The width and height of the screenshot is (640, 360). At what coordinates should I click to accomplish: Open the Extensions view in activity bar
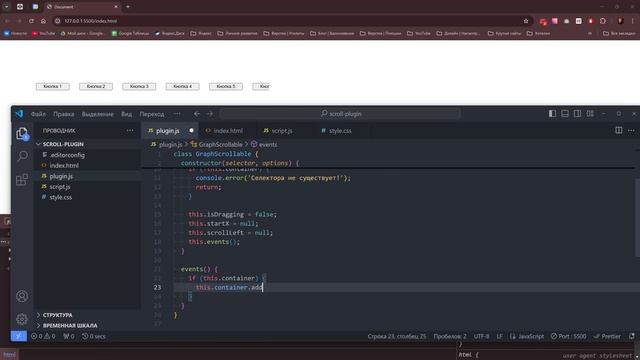[x=22, y=179]
